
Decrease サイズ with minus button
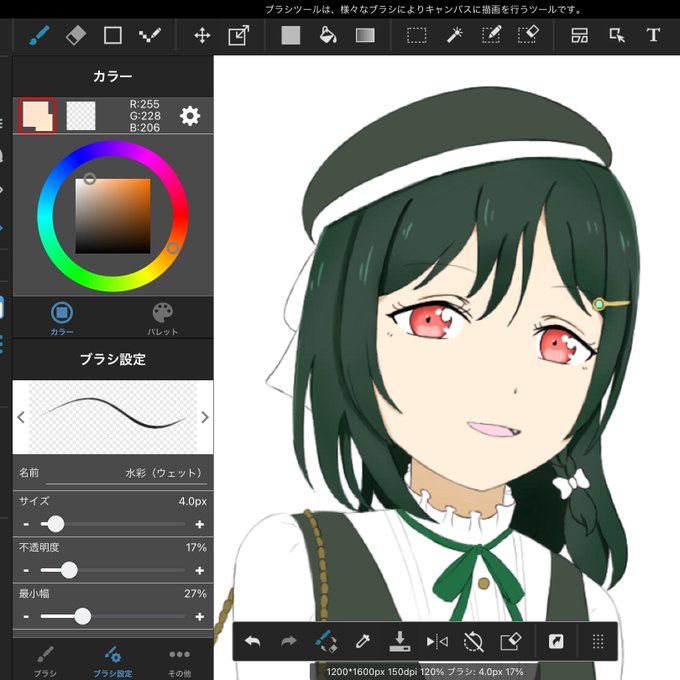click(x=26, y=524)
